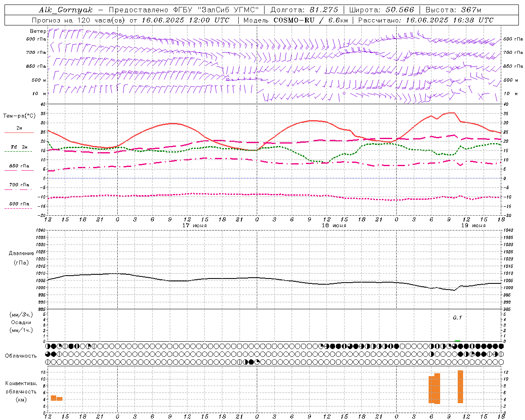Click the first orange convective bar after 12 on 16 June
525x420 pixels.
click(x=53, y=398)
